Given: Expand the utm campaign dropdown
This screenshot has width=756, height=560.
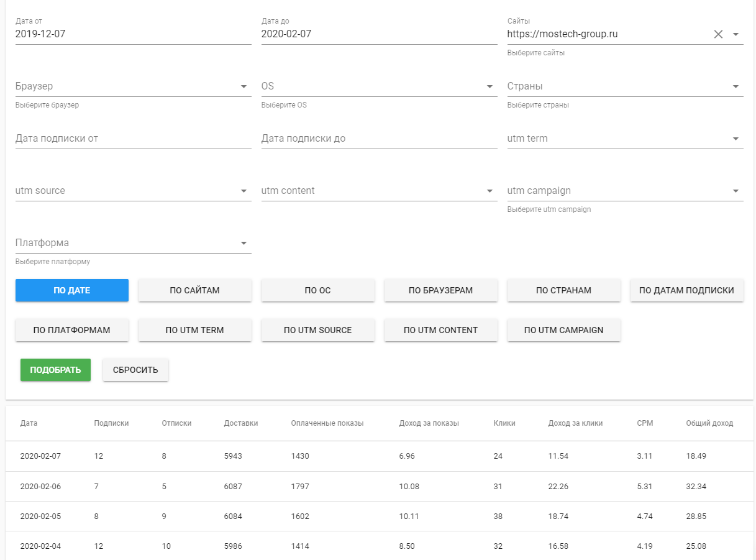Looking at the screenshot, I should (x=736, y=191).
